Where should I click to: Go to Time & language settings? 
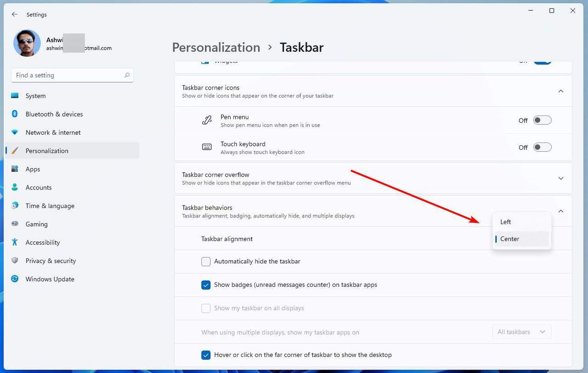pos(72,206)
